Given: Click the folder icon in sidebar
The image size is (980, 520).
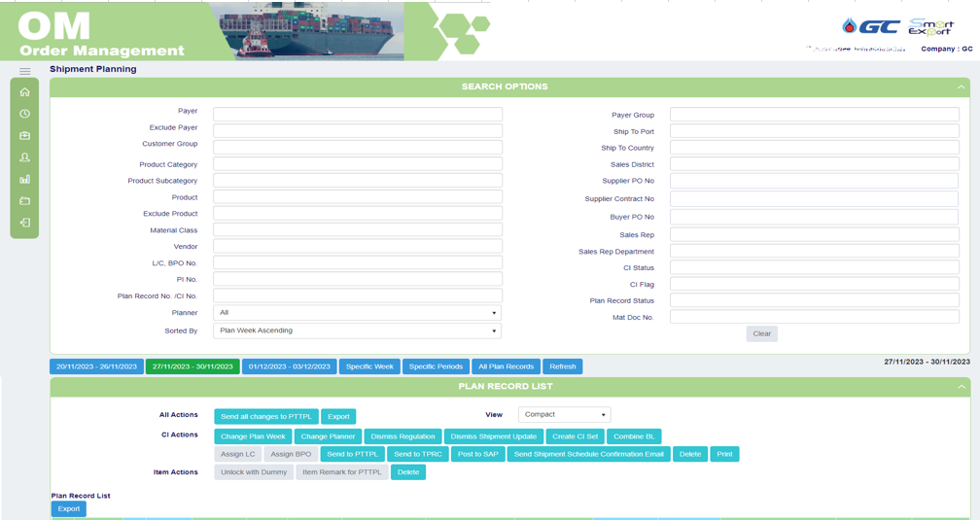Looking at the screenshot, I should pos(25,201).
